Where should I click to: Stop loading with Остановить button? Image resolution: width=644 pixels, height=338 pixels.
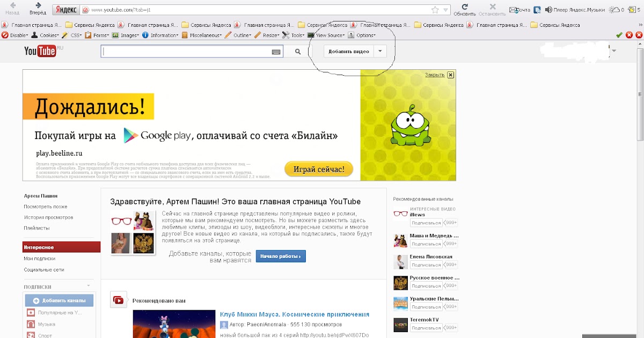(x=493, y=9)
